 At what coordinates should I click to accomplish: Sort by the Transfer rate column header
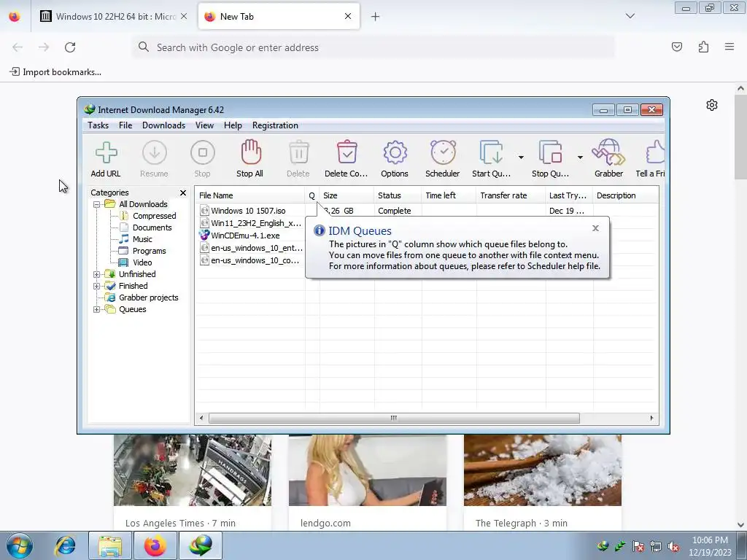pos(510,195)
